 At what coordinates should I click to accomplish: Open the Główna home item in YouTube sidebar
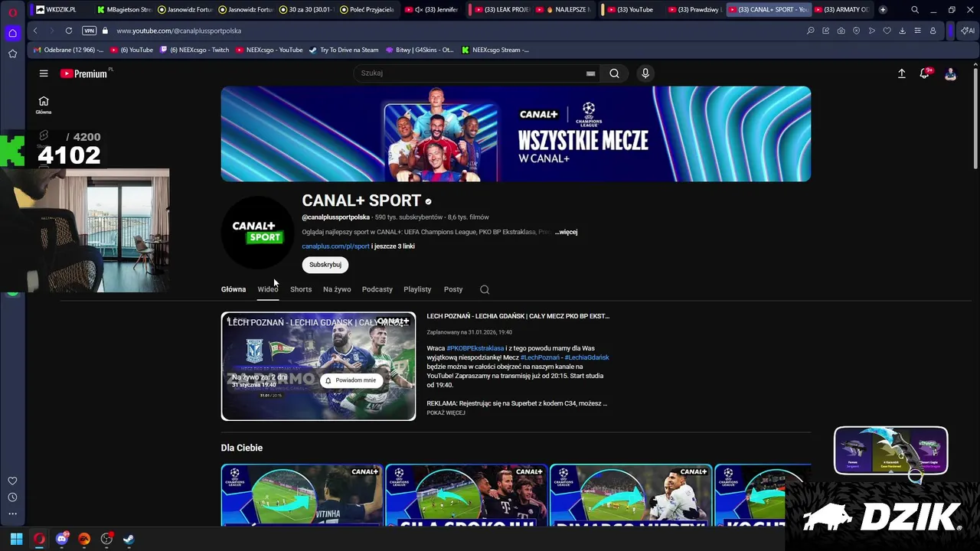click(44, 105)
